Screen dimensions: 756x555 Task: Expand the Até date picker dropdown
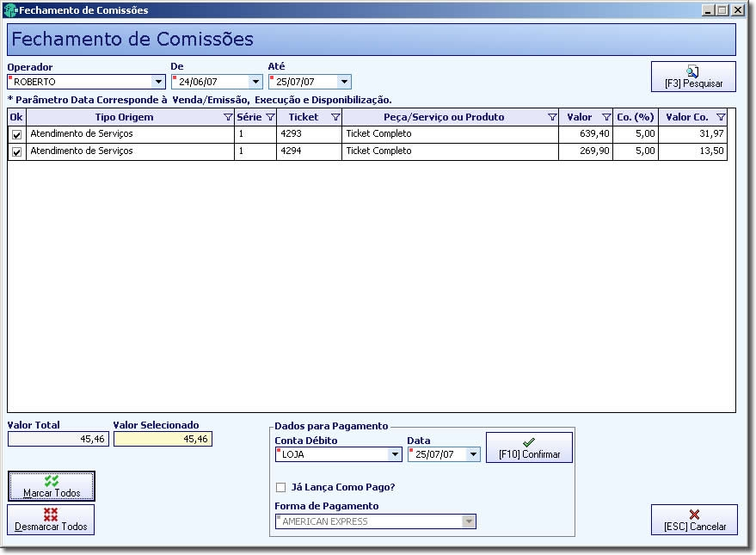coord(344,82)
